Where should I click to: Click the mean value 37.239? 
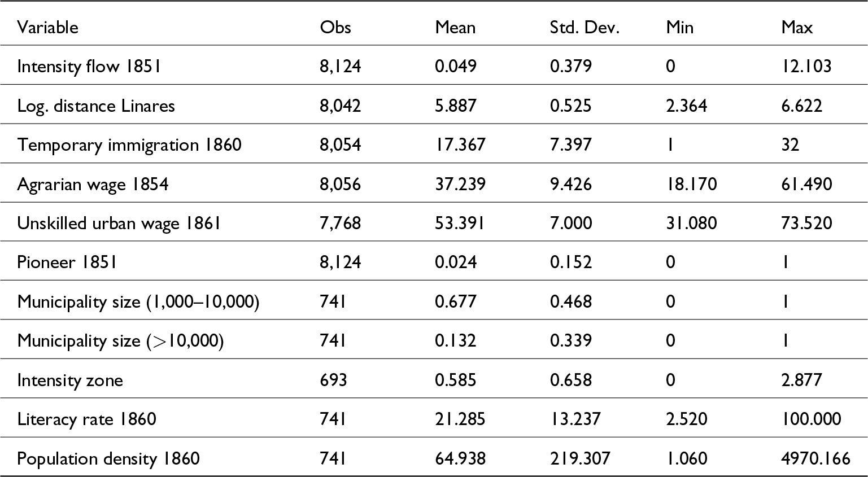[x=460, y=184]
